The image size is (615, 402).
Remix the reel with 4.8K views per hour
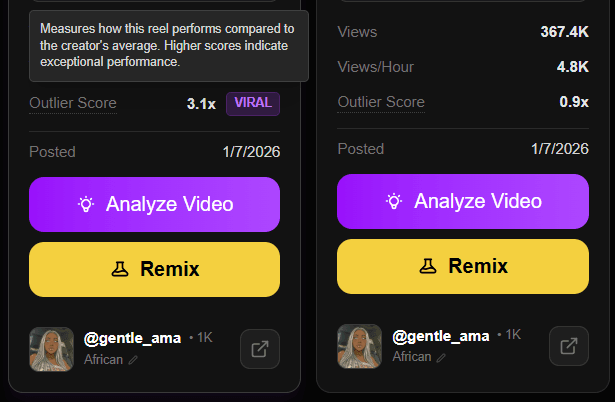(463, 266)
